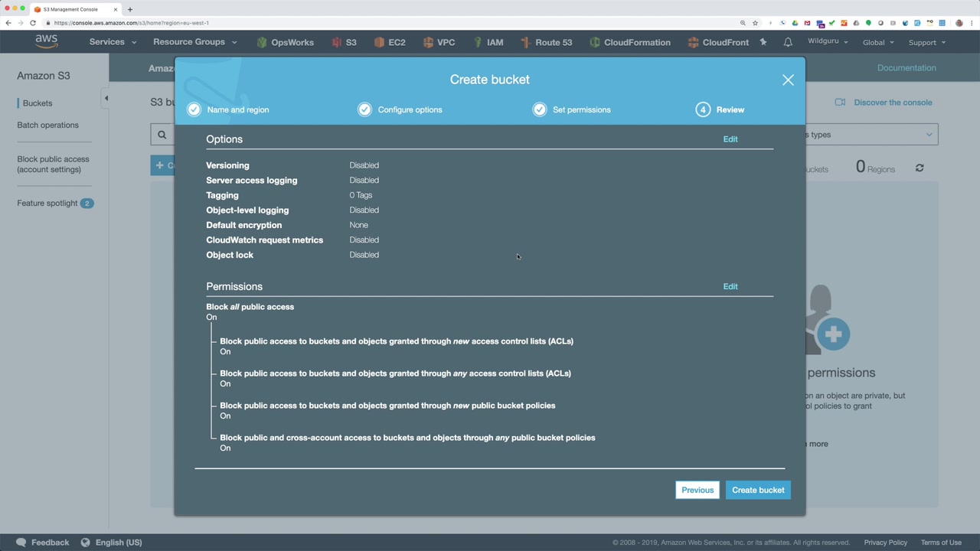This screenshot has width=980, height=551.
Task: Select Buckets in the sidebar
Action: tap(38, 103)
